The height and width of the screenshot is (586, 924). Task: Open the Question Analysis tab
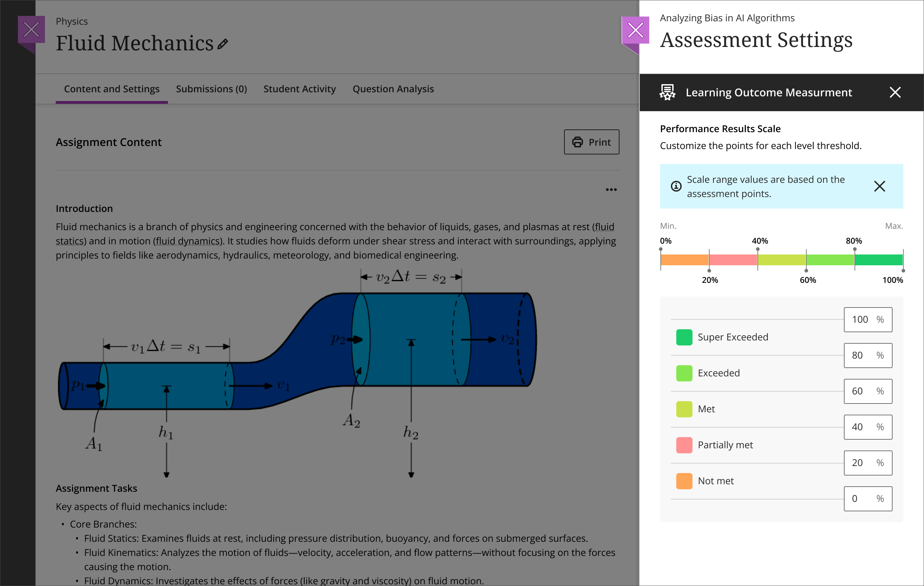point(393,89)
